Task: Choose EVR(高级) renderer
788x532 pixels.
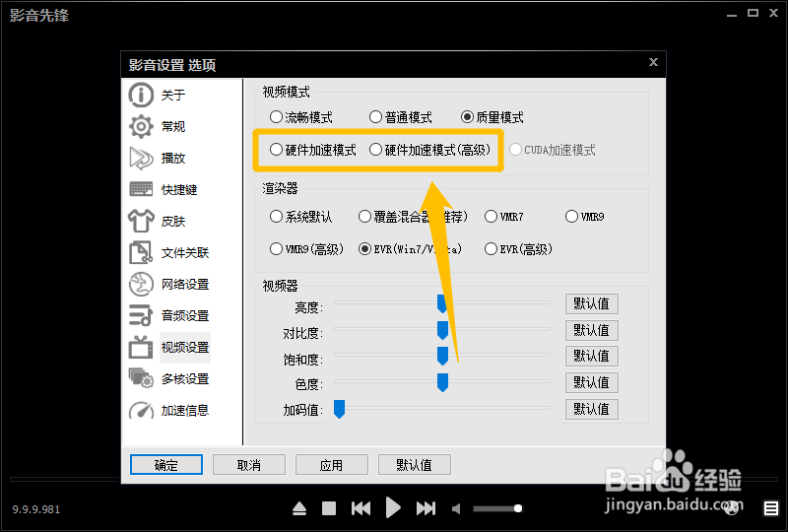Action: click(x=519, y=249)
